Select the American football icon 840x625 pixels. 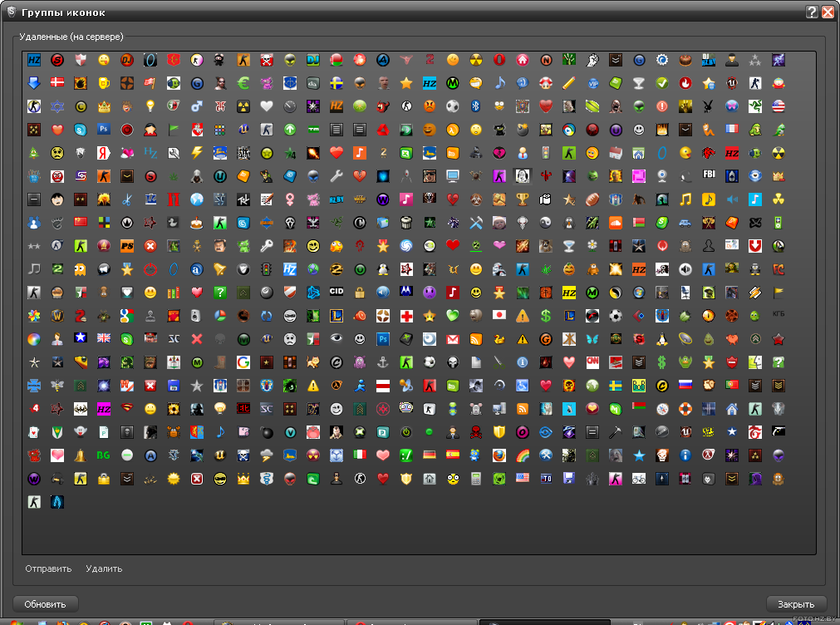point(592,199)
